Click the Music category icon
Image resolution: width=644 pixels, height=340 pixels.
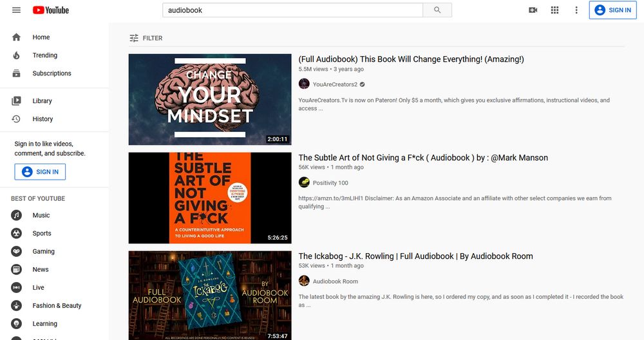17,215
